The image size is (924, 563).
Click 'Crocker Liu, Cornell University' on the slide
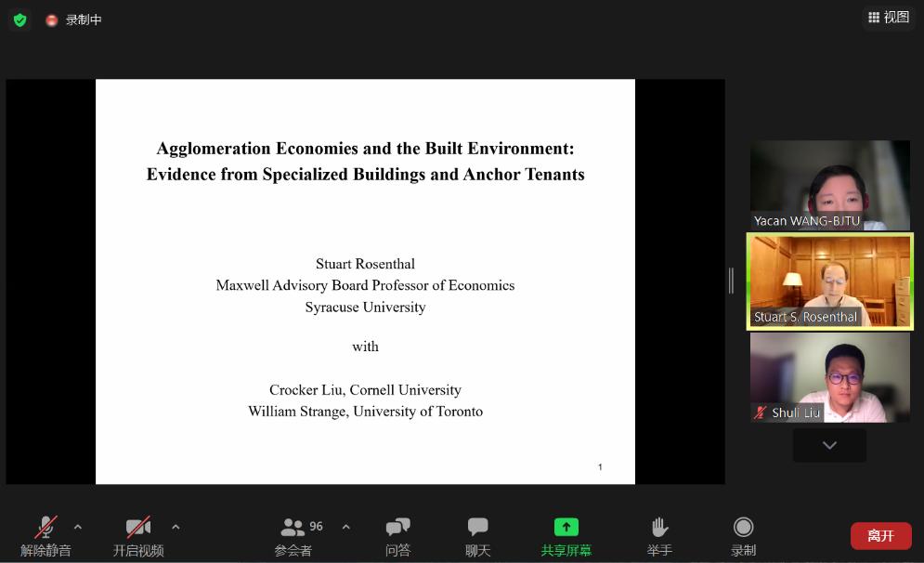pos(365,389)
